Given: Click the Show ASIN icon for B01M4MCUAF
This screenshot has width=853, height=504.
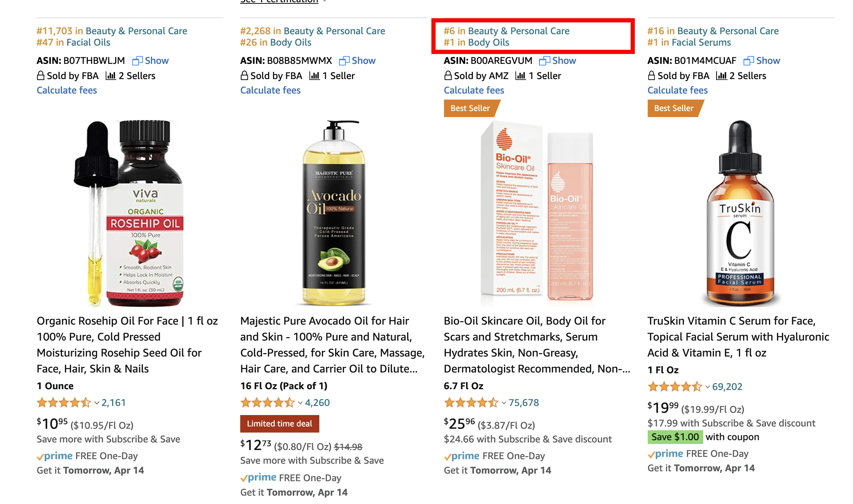Looking at the screenshot, I should [x=748, y=61].
